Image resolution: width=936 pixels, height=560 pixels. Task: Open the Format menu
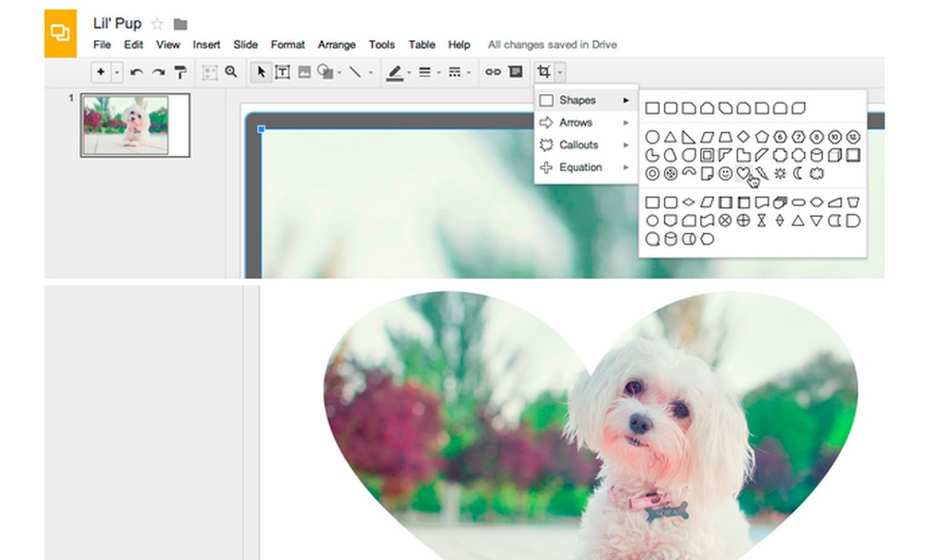tap(287, 45)
